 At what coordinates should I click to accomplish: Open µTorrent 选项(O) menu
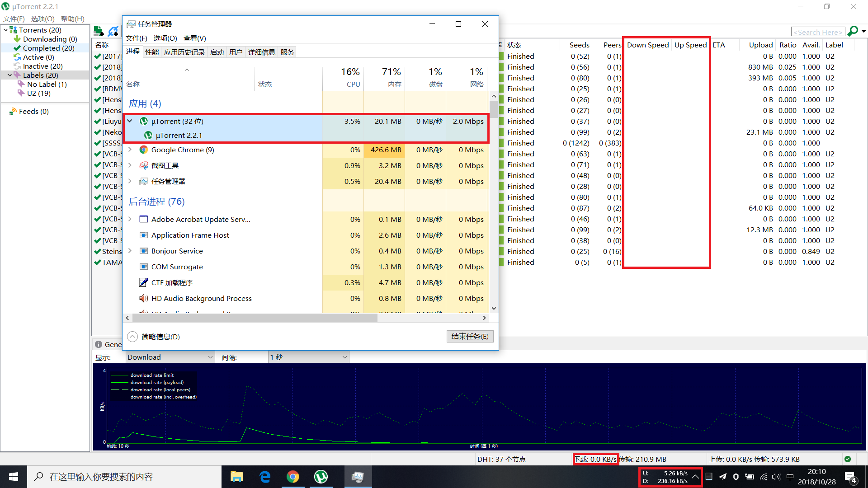(x=42, y=19)
